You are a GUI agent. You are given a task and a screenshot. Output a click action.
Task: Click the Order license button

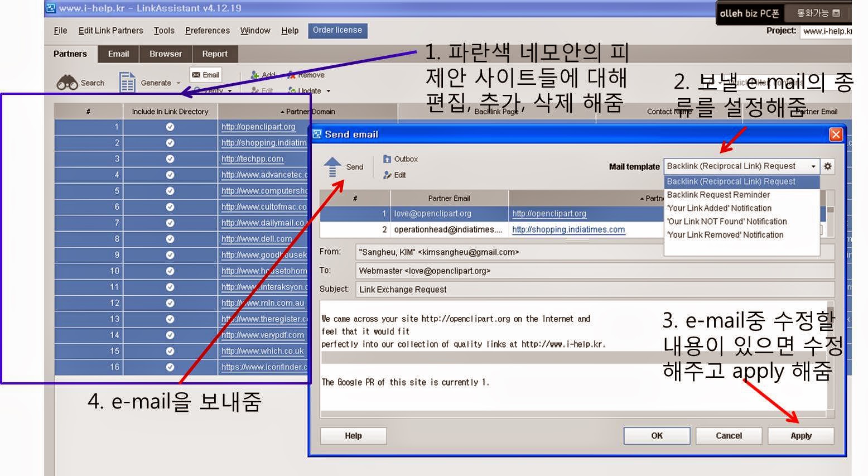click(x=337, y=30)
